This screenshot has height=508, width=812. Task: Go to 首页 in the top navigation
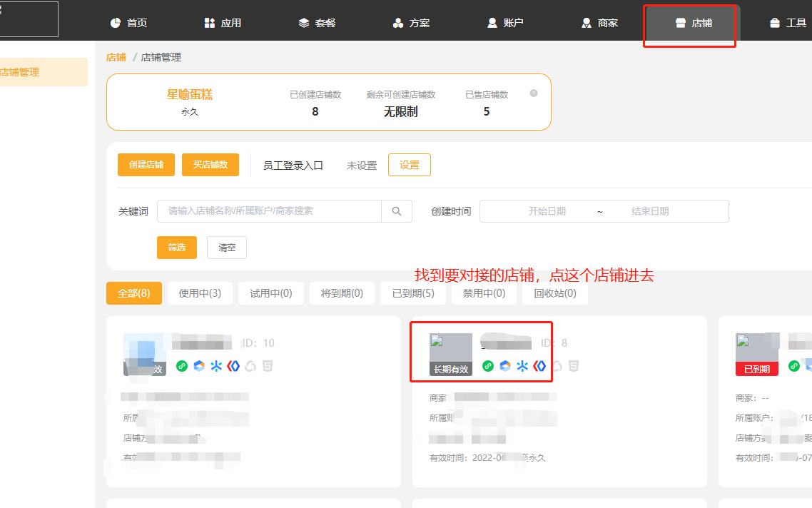tap(128, 23)
